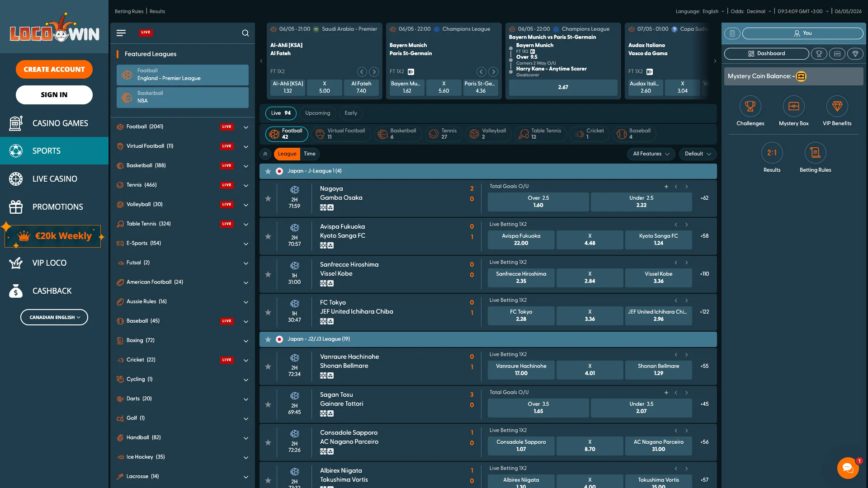Open the bet slip icon

pyautogui.click(x=732, y=33)
